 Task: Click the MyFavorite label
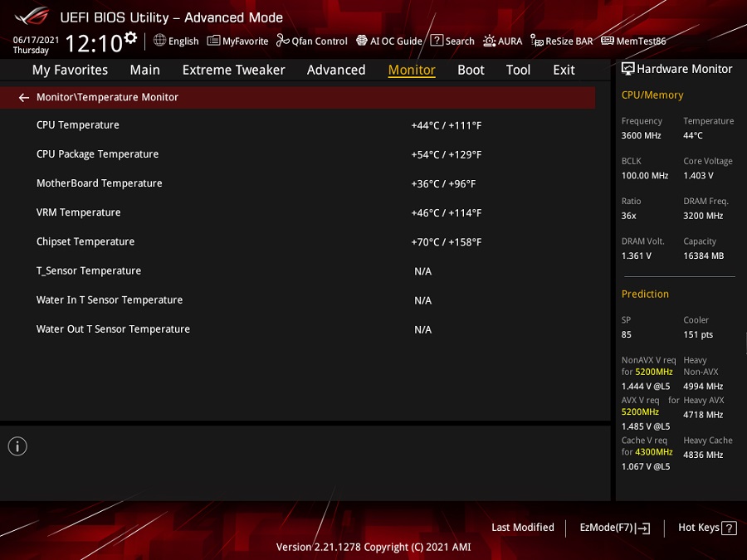pos(246,41)
